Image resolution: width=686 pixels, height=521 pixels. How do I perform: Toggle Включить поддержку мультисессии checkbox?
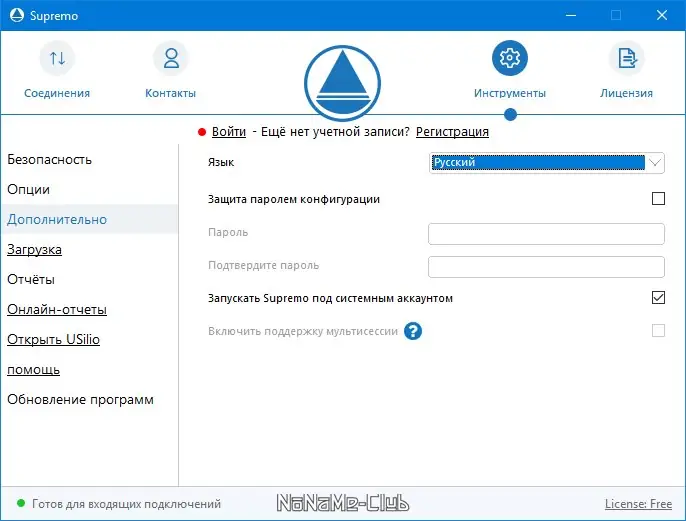(x=658, y=330)
